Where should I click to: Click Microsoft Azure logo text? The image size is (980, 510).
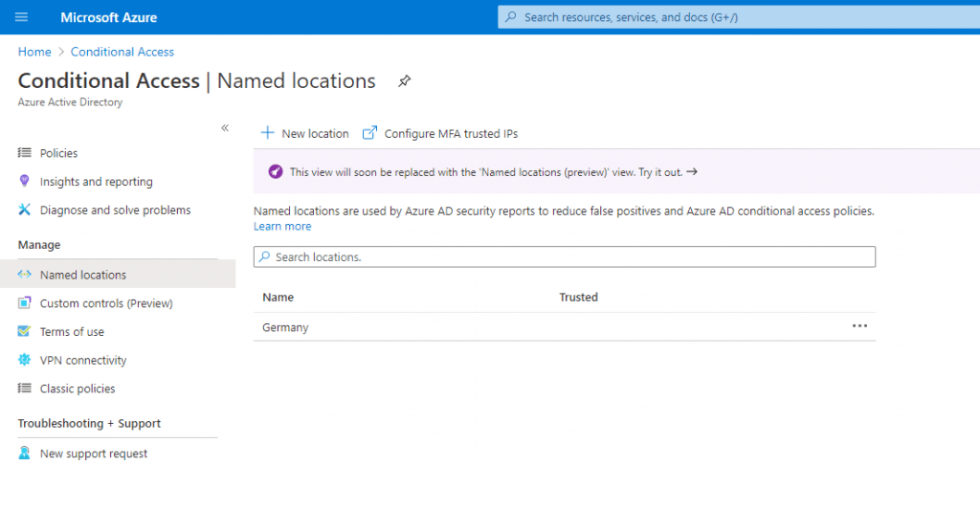point(109,17)
